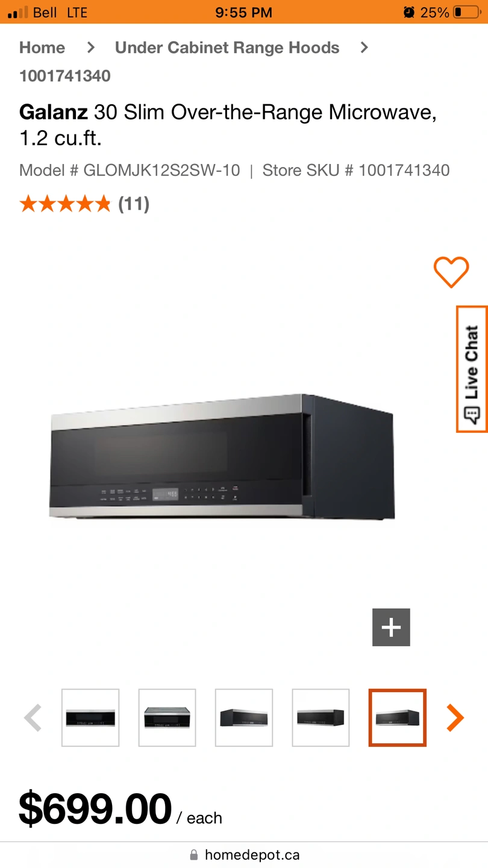The width and height of the screenshot is (488, 868).
Task: Open the Home breadcrumb link
Action: tap(42, 48)
